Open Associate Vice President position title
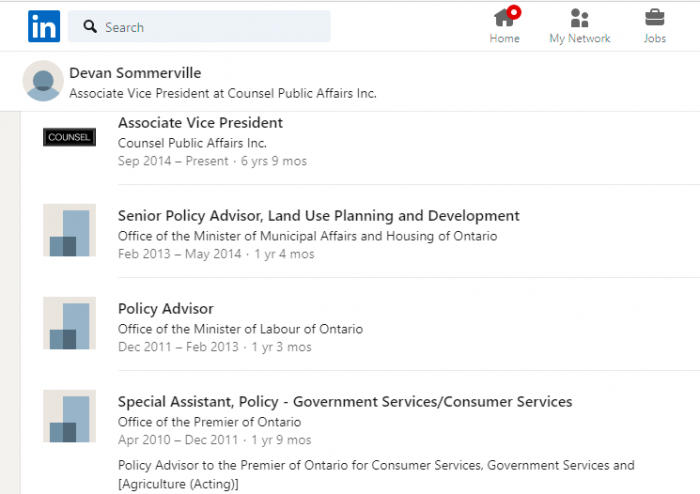 coord(200,123)
